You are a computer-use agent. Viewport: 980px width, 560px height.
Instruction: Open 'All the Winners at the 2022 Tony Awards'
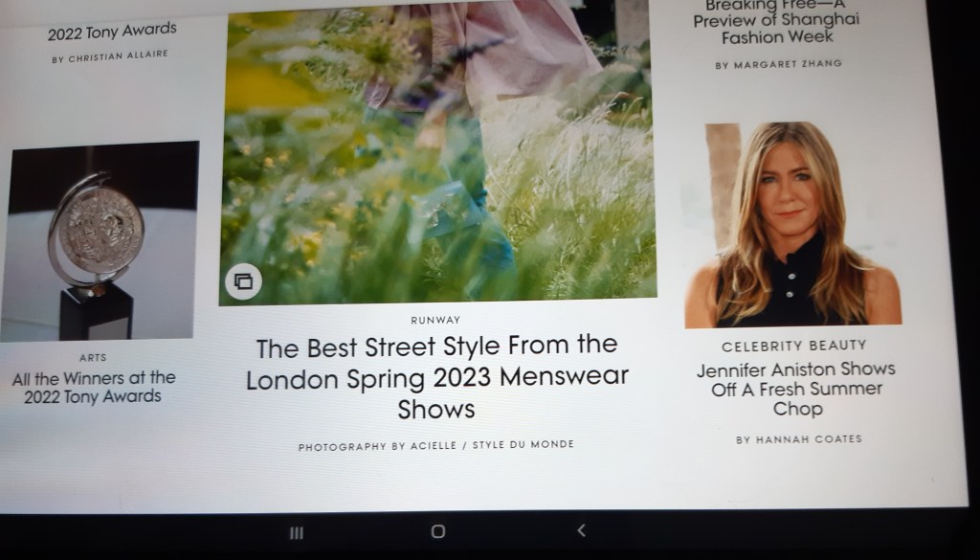pyautogui.click(x=94, y=387)
